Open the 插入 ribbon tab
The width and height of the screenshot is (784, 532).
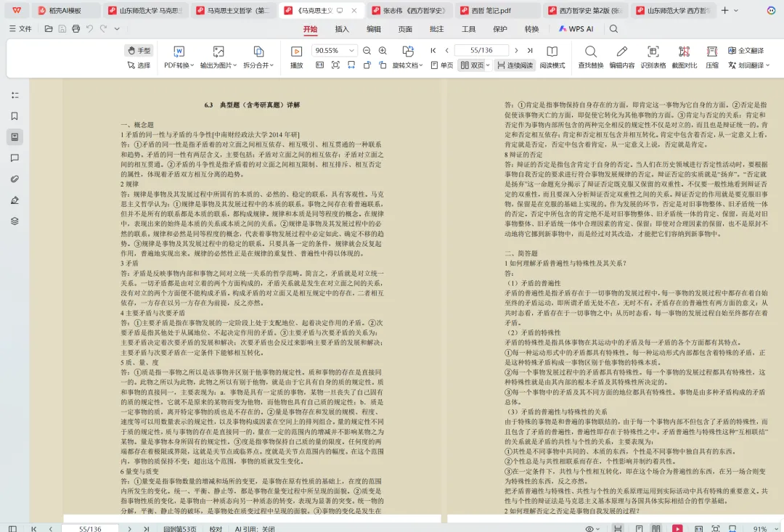341,29
